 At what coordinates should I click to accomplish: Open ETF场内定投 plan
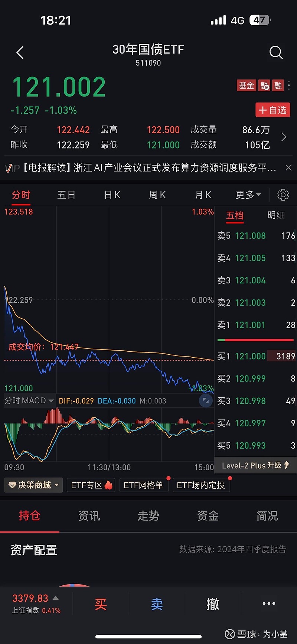click(201, 485)
